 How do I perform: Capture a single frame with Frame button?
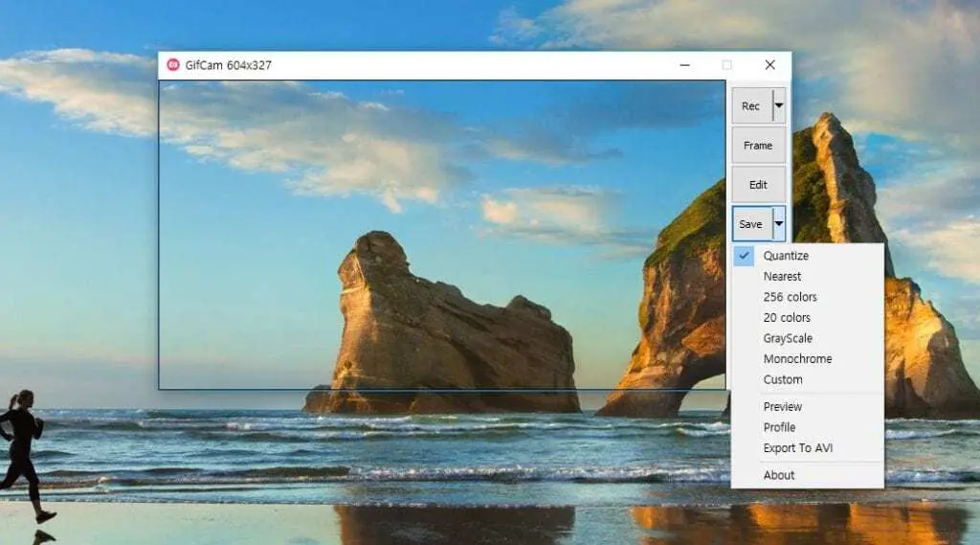[x=758, y=146]
